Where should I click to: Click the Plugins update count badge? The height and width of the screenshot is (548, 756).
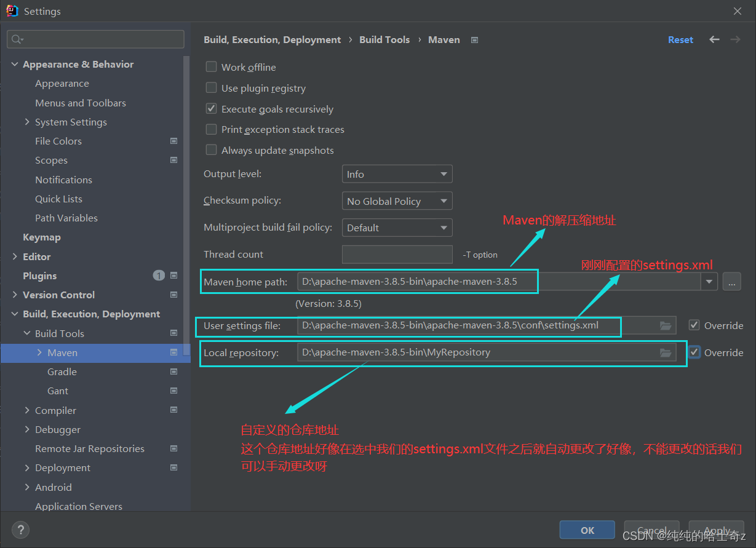[x=159, y=276]
